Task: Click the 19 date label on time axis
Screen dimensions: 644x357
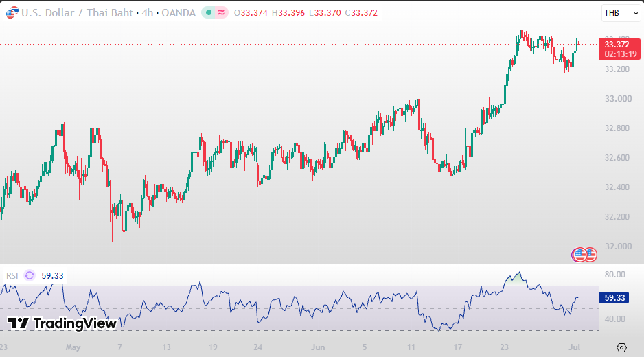Action: [213, 347]
